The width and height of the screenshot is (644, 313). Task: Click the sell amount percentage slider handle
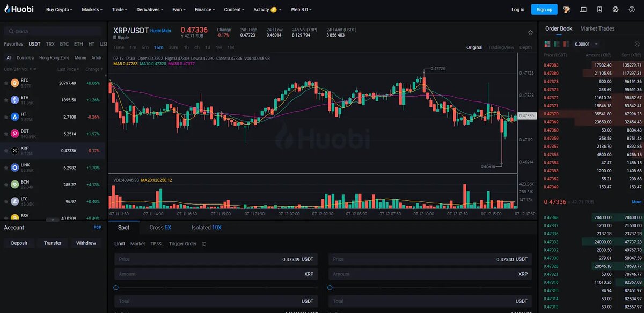[331, 288]
